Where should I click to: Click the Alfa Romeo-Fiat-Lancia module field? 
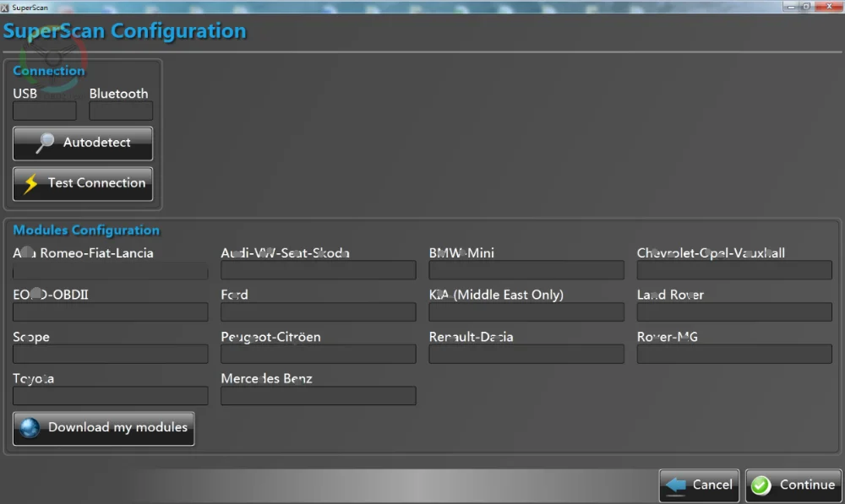pos(111,270)
